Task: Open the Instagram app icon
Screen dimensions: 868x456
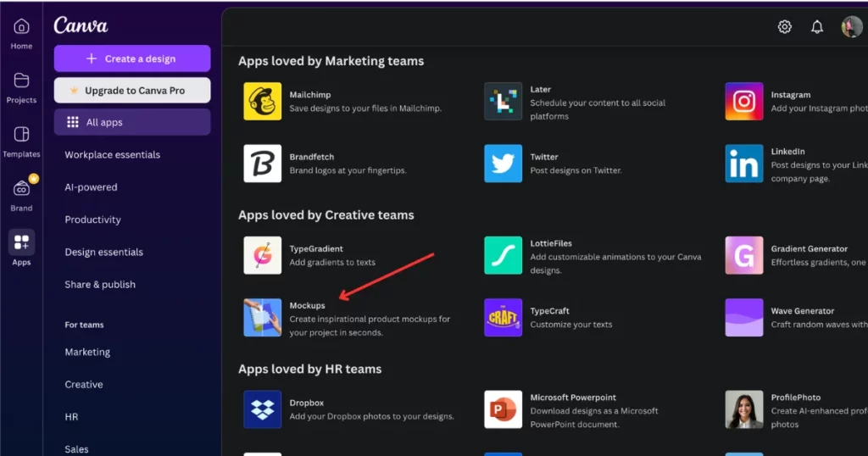Action: pos(744,101)
